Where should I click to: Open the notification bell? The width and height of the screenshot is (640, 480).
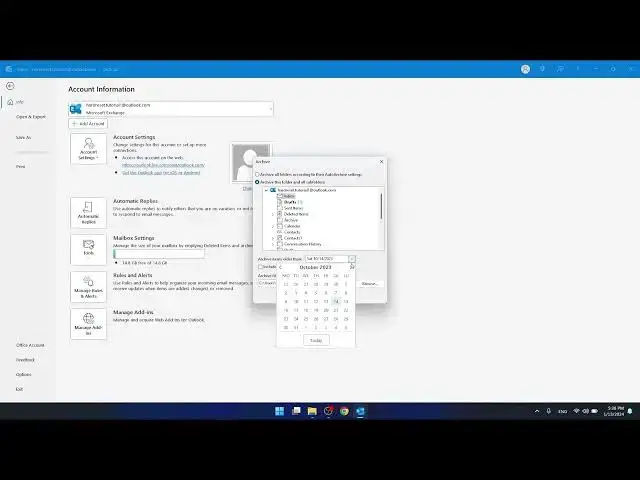630,411
